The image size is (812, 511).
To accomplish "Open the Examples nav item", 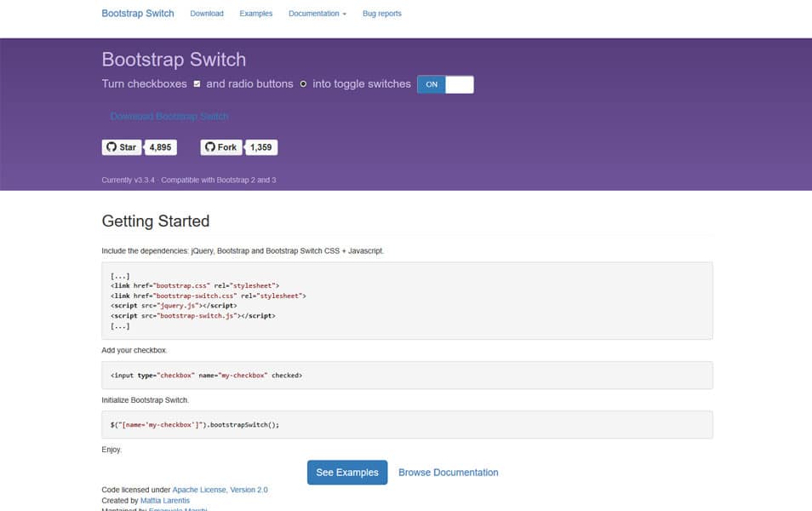I will (256, 14).
